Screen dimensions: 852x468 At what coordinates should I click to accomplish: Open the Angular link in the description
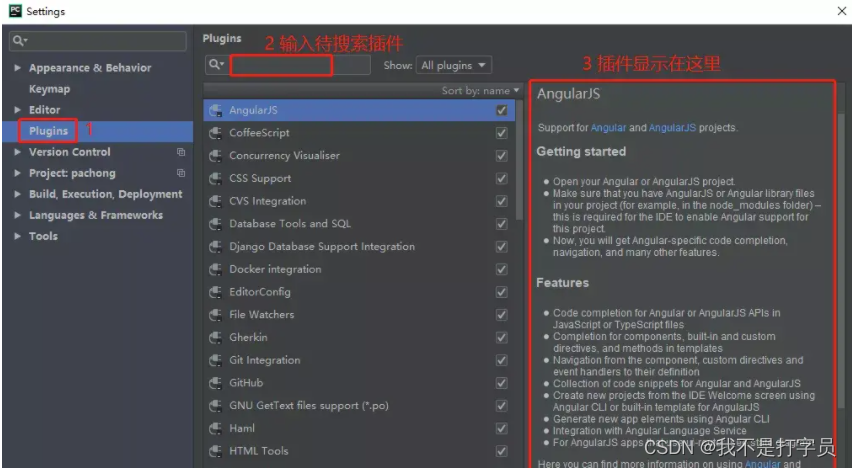pyautogui.click(x=608, y=128)
